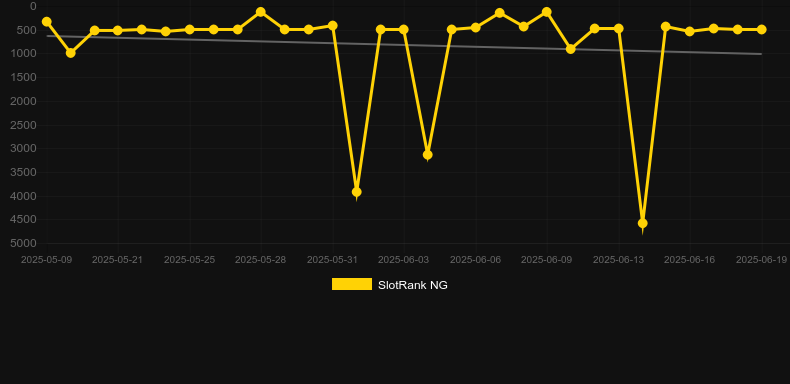
Task: Select the peak data point at 2025-06-09
Action: click(547, 12)
